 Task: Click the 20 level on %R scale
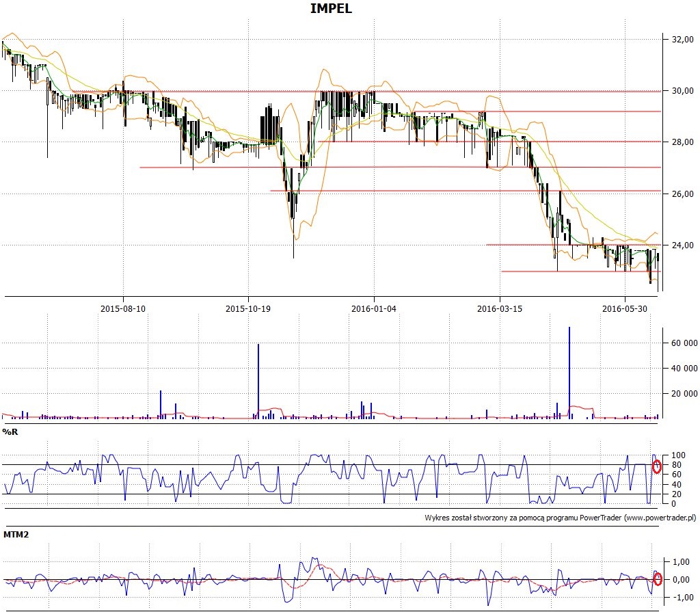(676, 494)
